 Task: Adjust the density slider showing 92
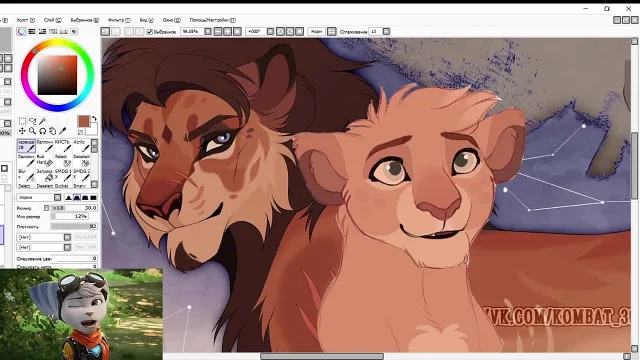[x=74, y=226]
